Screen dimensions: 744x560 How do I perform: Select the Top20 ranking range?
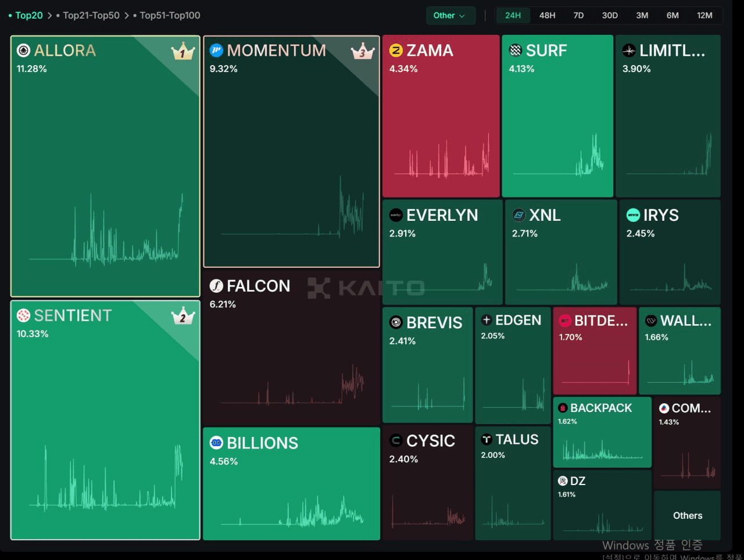(x=28, y=16)
